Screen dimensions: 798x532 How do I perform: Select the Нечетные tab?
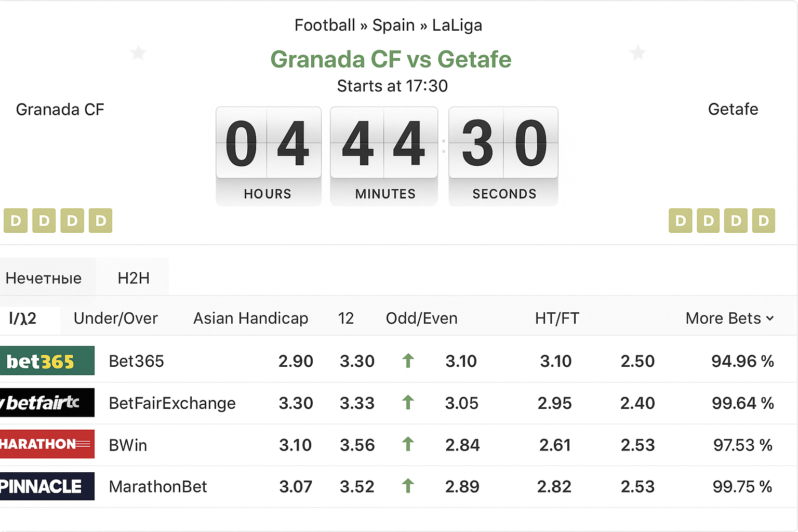coord(44,278)
